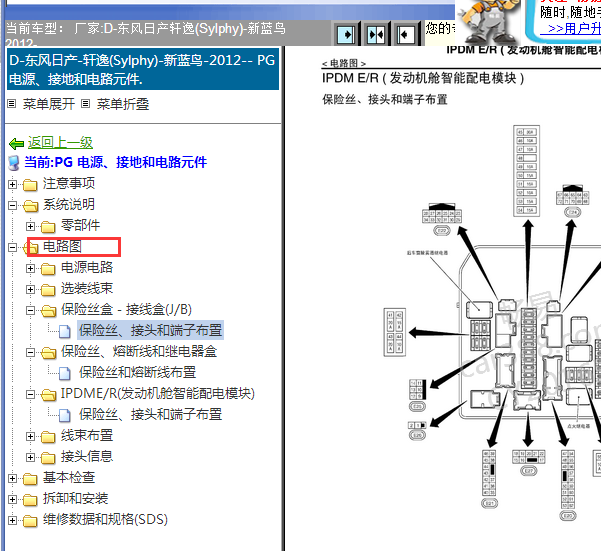Select 基本检查 tree item
The width and height of the screenshot is (601, 551).
coord(69,477)
